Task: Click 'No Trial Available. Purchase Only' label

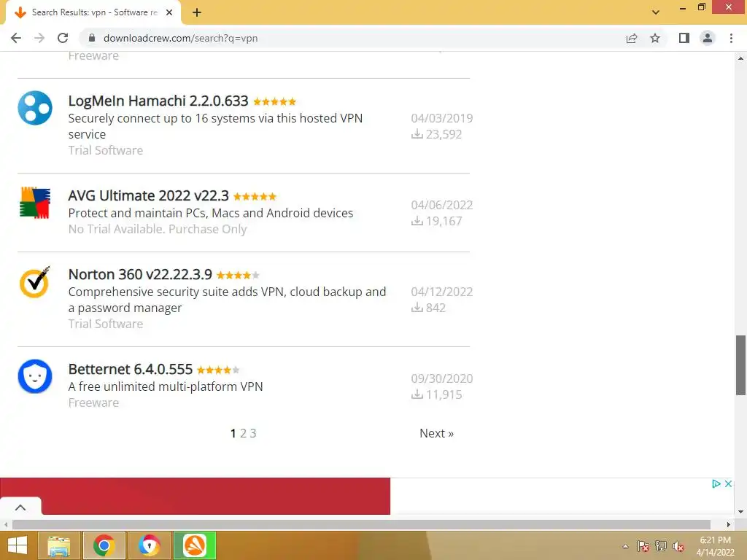Action: (158, 229)
